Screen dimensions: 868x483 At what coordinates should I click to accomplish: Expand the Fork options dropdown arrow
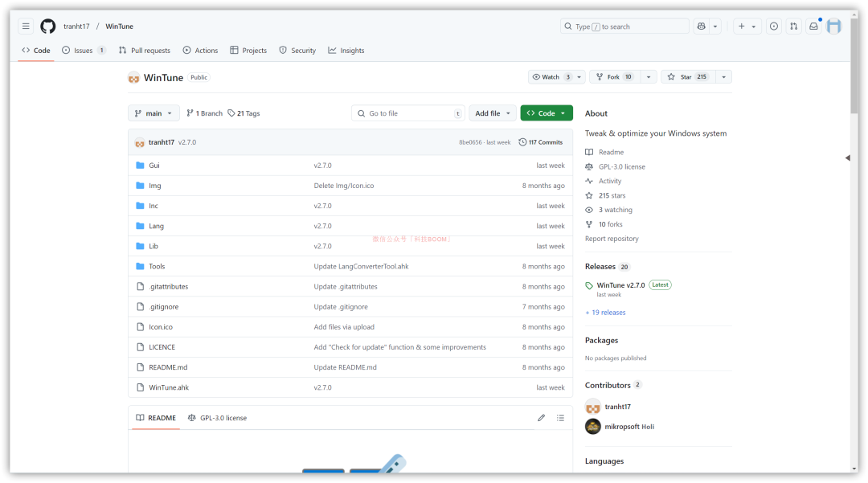649,77
